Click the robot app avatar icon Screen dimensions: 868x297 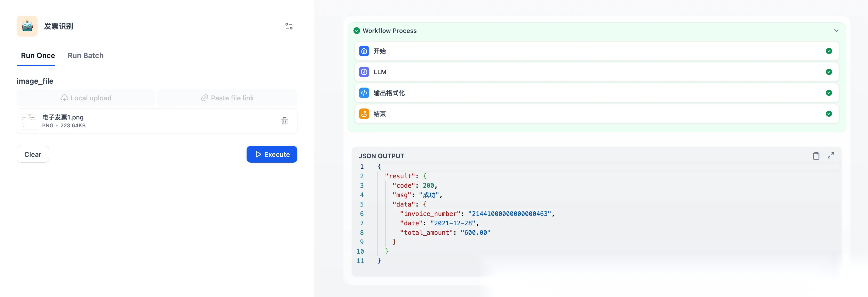[27, 26]
